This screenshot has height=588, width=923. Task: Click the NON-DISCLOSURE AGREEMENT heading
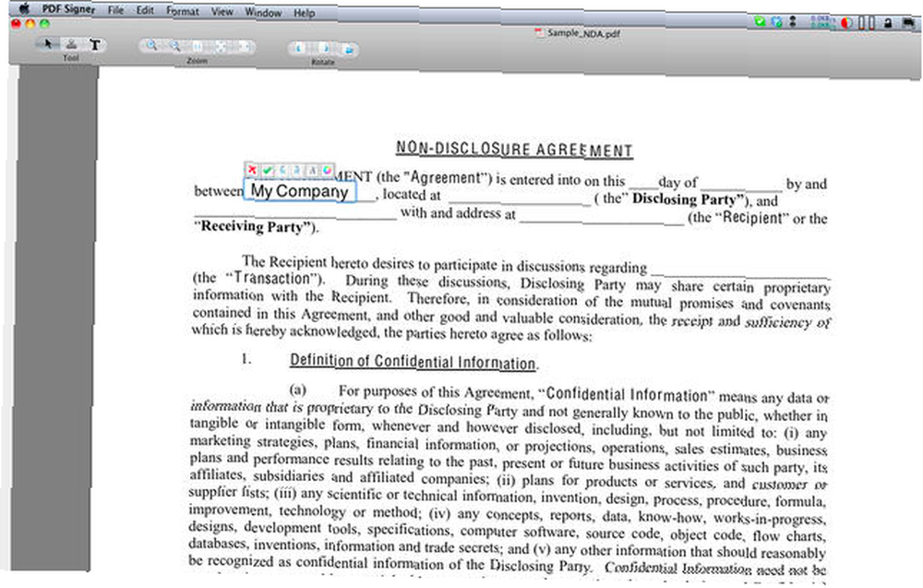(x=514, y=149)
